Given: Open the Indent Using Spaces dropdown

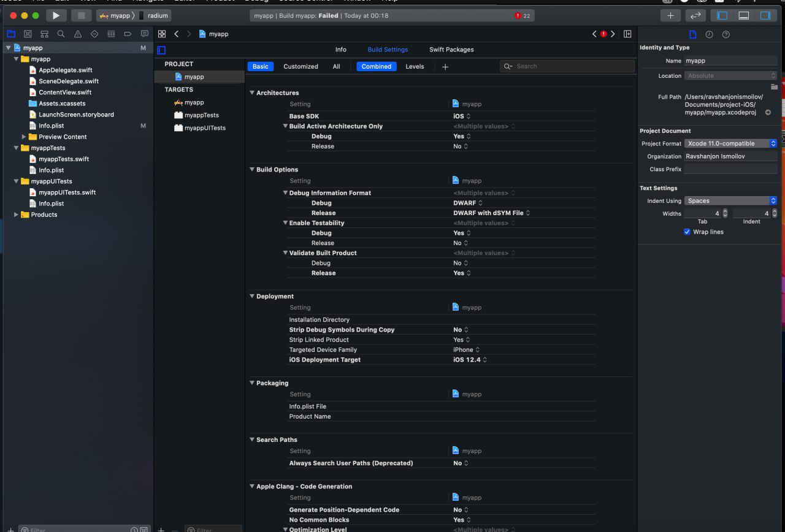Looking at the screenshot, I should point(730,200).
